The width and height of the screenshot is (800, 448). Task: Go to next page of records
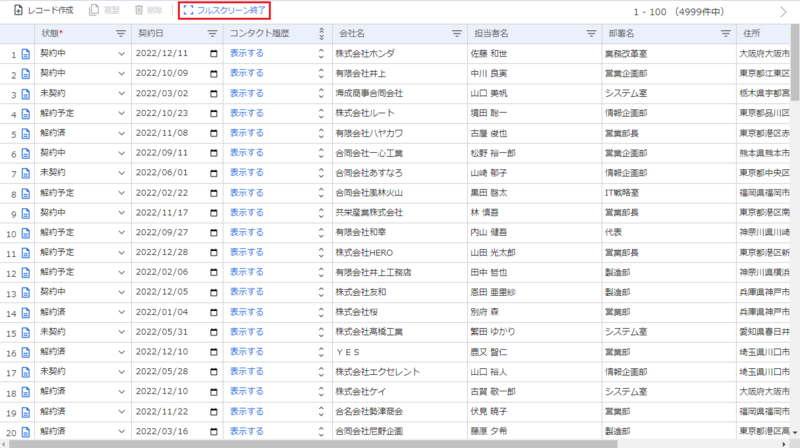[x=783, y=11]
